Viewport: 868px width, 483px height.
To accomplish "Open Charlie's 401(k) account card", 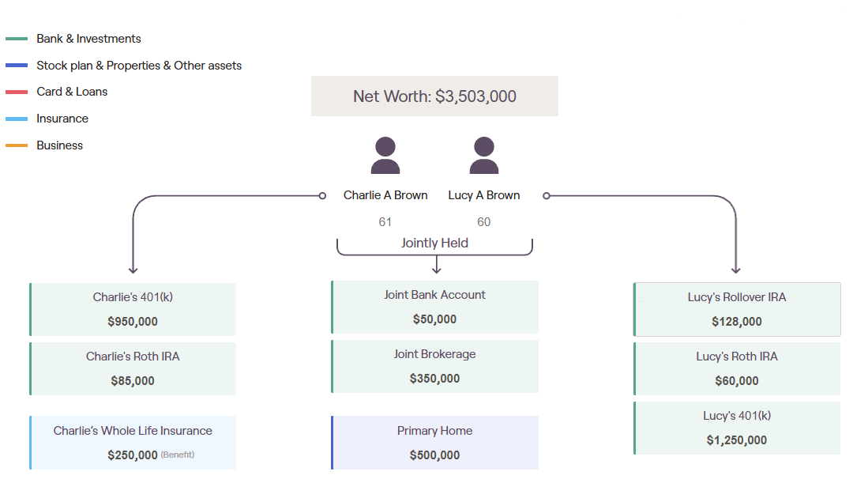I will point(133,309).
